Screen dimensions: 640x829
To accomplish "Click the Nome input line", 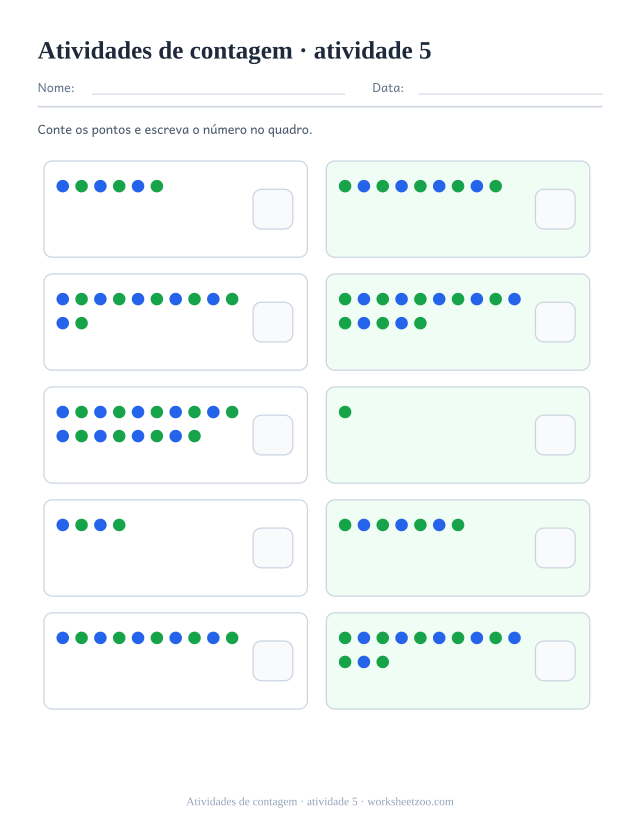I will tap(218, 94).
